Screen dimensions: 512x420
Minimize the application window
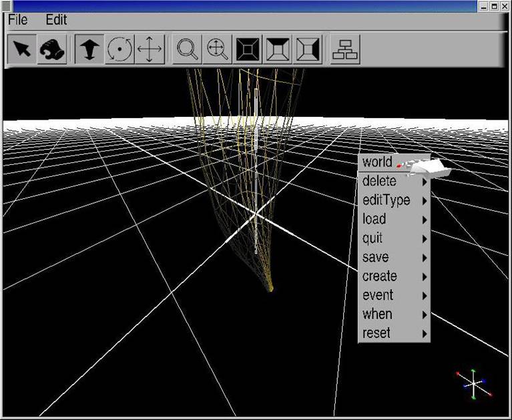click(484, 6)
